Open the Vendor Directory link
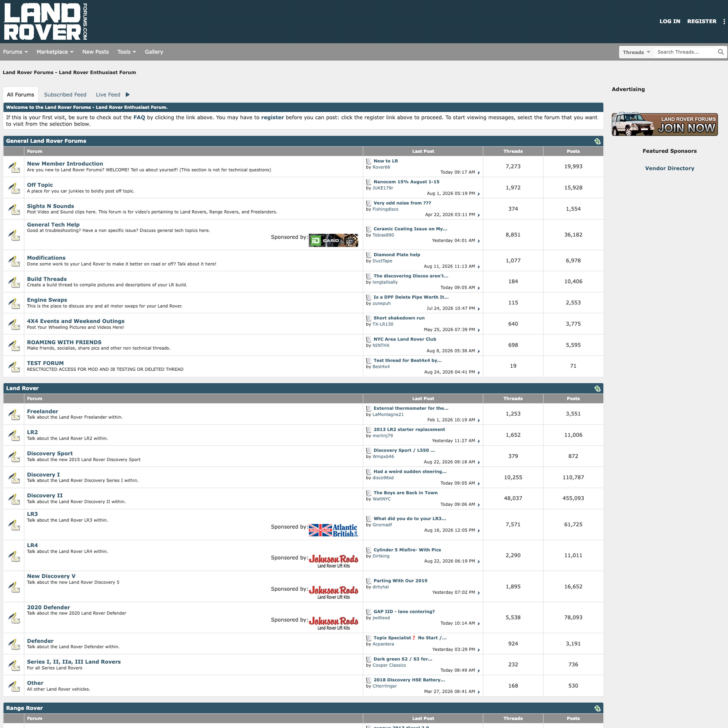Screen dimensions: 728x728 pyautogui.click(x=669, y=168)
